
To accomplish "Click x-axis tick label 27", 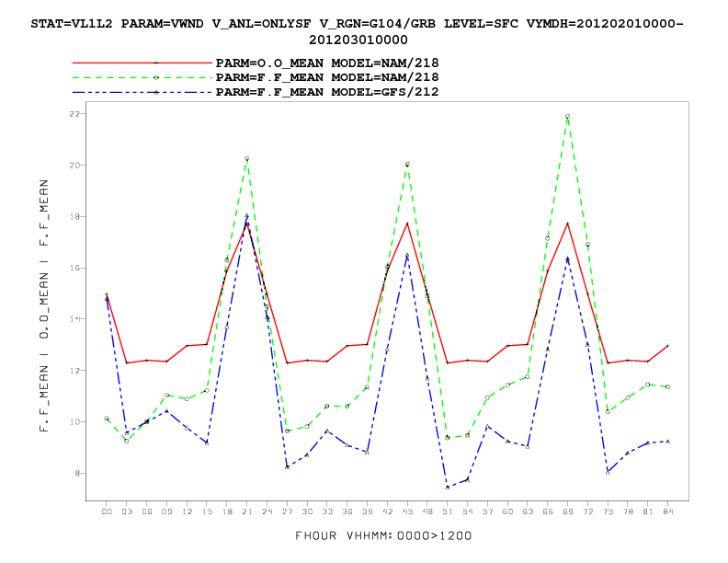I will [x=288, y=511].
